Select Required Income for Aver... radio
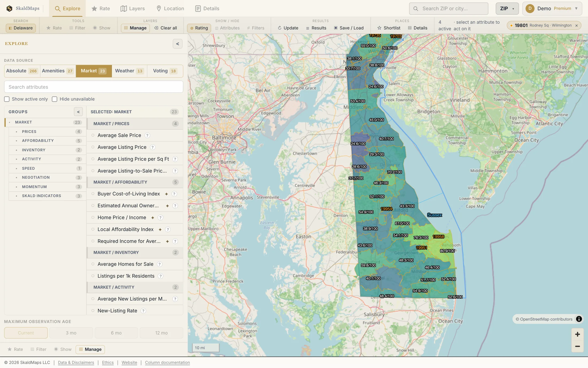Viewport: 588px width, 368px height. [x=93, y=241]
